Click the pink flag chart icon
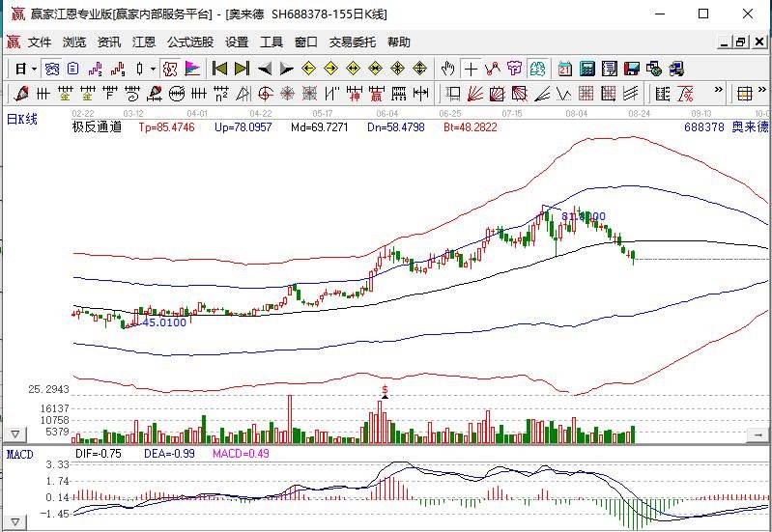The width and height of the screenshot is (772, 532). tap(192, 69)
